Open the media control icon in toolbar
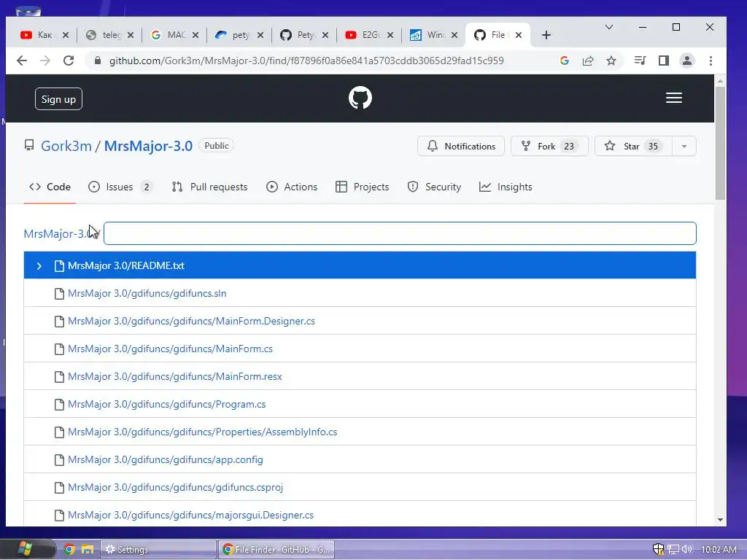Image resolution: width=747 pixels, height=560 pixels. (640, 61)
